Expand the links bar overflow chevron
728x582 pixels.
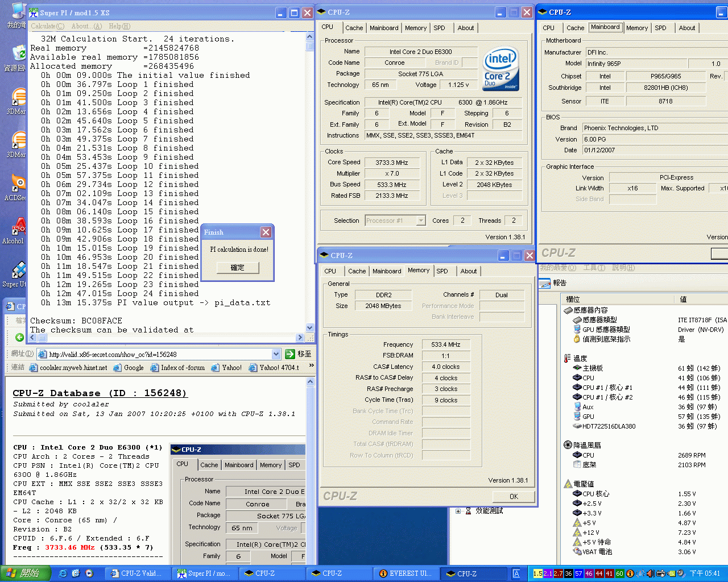pyautogui.click(x=311, y=367)
